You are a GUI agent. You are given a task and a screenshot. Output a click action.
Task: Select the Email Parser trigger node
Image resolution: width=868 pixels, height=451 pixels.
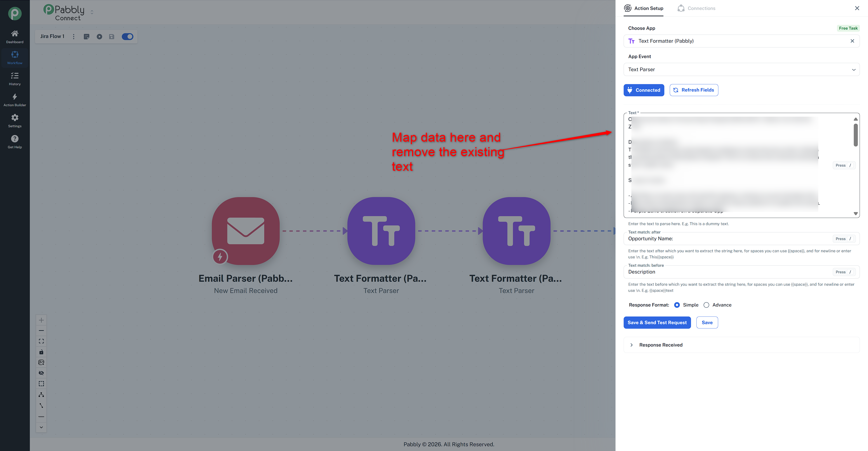246,231
